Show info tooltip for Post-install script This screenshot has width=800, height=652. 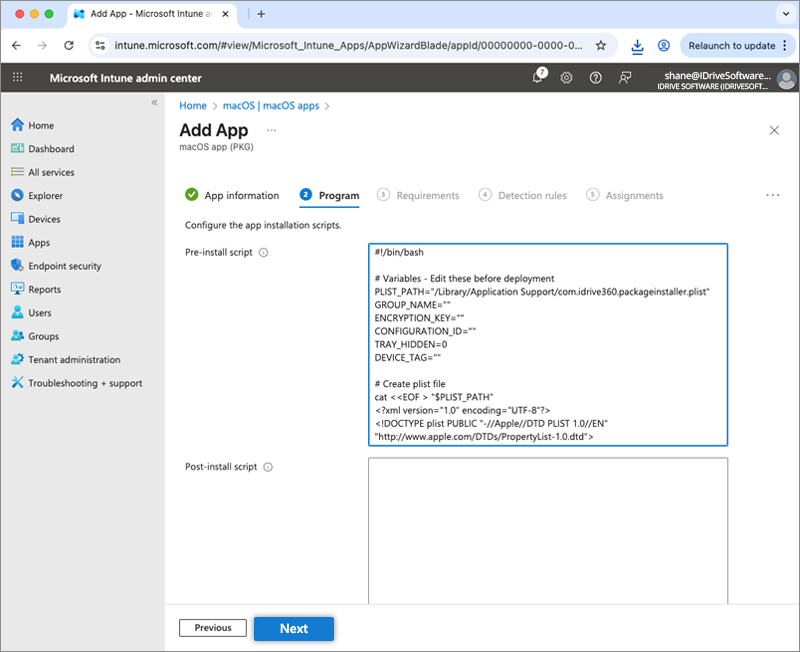pos(268,467)
